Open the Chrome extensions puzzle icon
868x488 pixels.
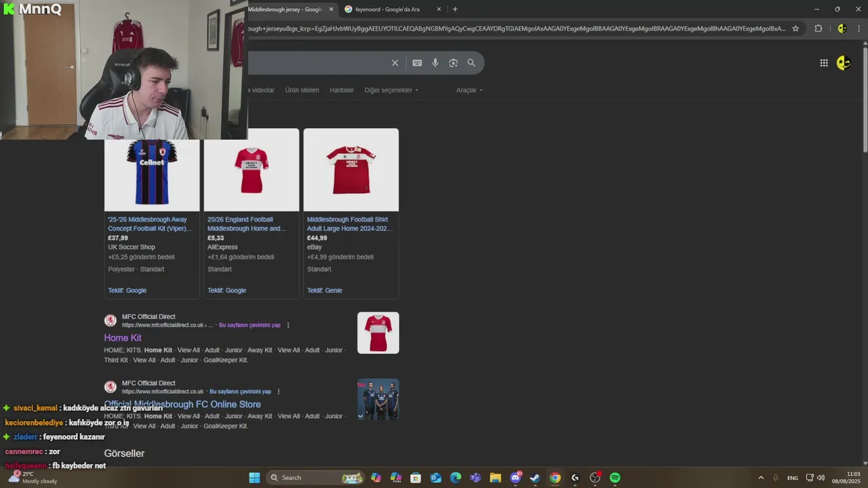click(x=818, y=28)
